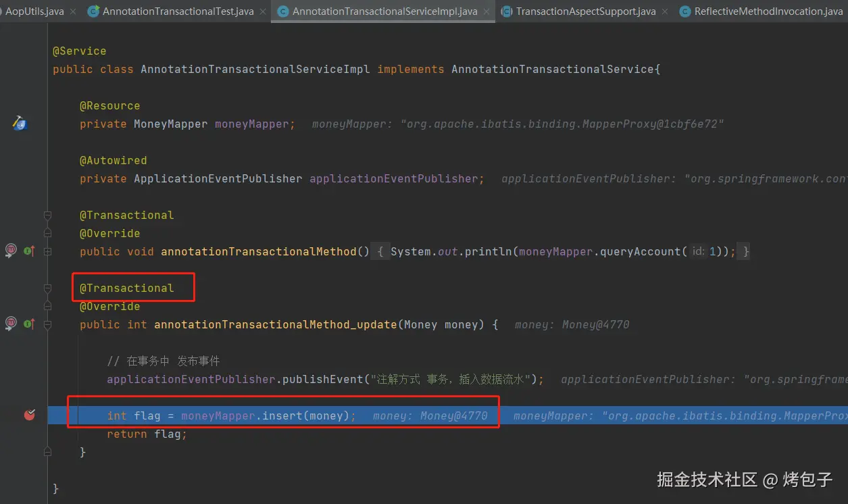Click the red aspect gutter icon beside annotationTransactionalMethod()
Screen dimensions: 848x504
[11, 251]
